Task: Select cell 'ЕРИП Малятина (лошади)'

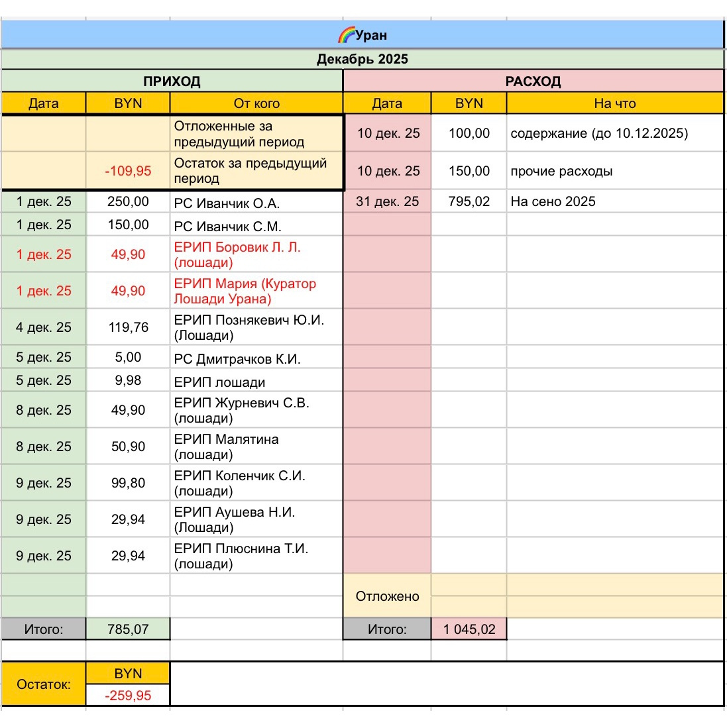Action: click(256, 446)
